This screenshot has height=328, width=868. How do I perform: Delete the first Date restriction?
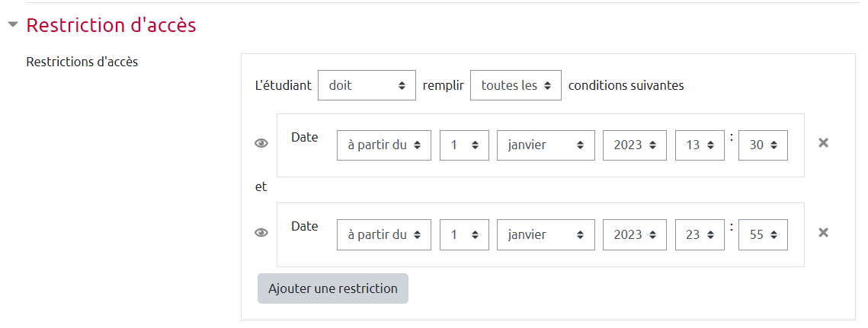823,143
